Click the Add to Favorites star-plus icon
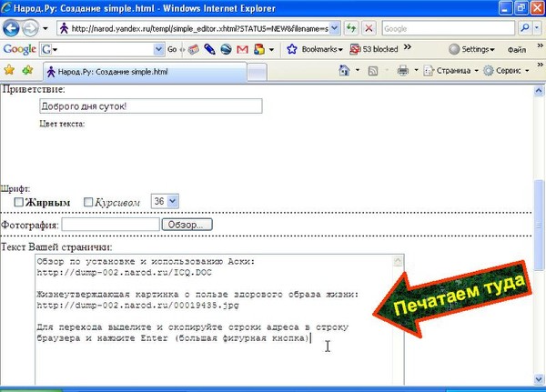Viewport: 546px width, 392px height. pyautogui.click(x=27, y=70)
